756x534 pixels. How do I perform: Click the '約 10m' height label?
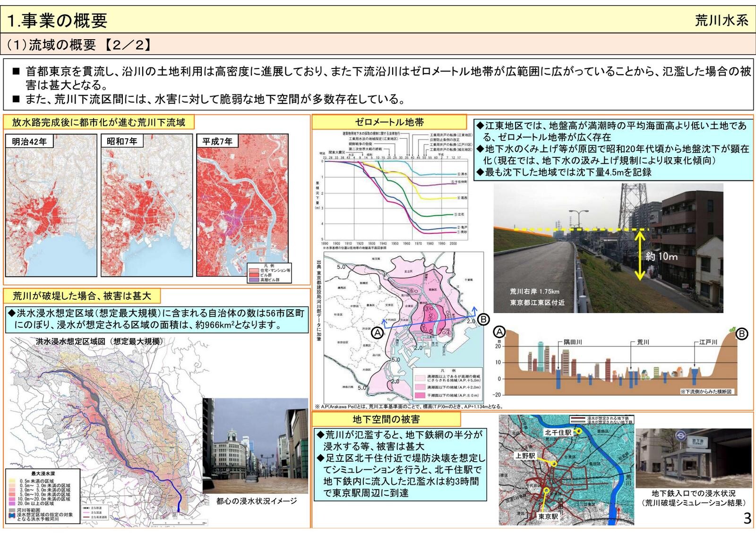pyautogui.click(x=661, y=256)
